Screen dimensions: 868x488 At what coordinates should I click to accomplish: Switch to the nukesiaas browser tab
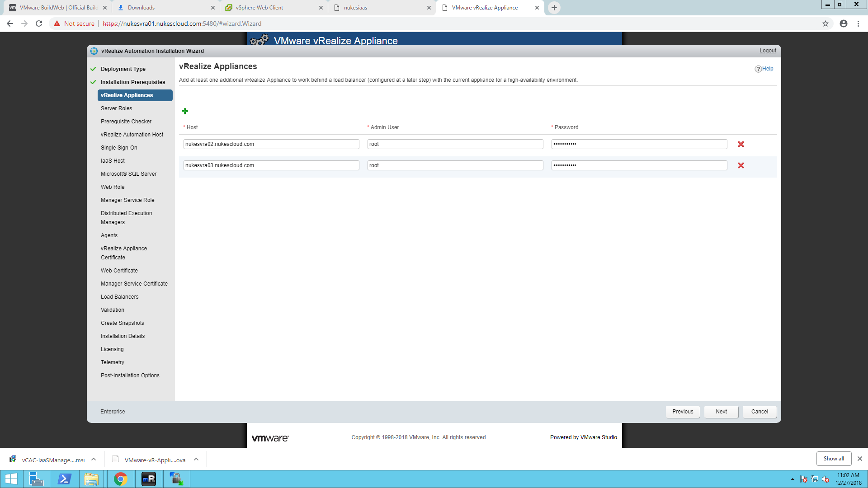click(382, 8)
